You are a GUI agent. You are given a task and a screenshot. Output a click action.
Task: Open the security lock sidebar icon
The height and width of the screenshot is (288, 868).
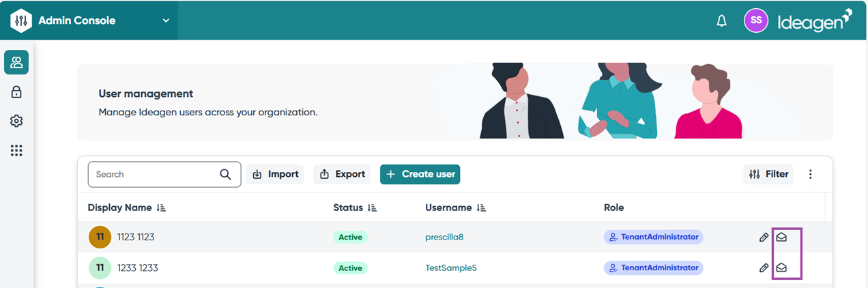click(x=16, y=92)
